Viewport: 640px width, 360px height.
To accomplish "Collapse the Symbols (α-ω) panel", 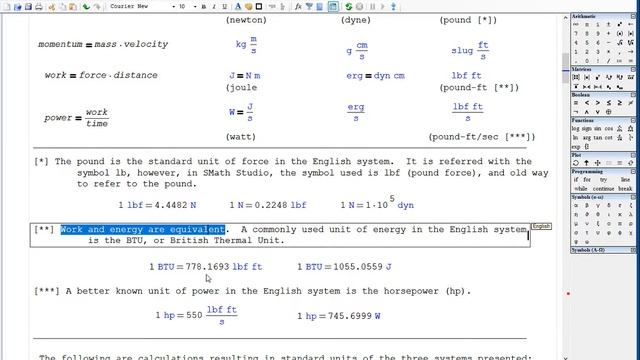I will (633, 198).
